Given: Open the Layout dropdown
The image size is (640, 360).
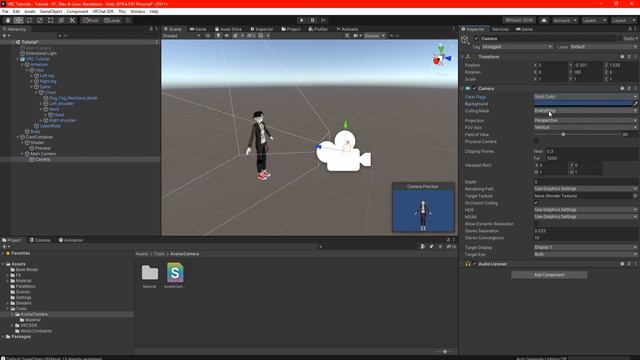Looking at the screenshot, I should click(623, 20).
